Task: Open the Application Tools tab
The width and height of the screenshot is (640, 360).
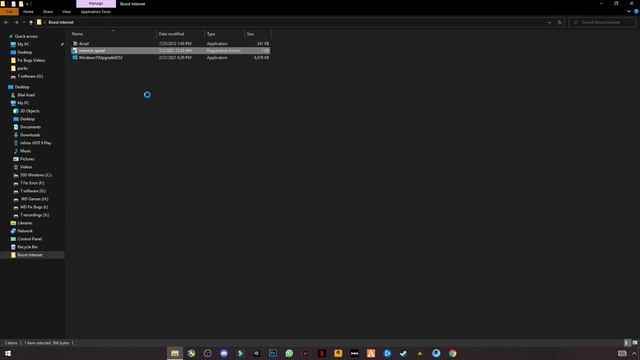Action: pyautogui.click(x=96, y=12)
